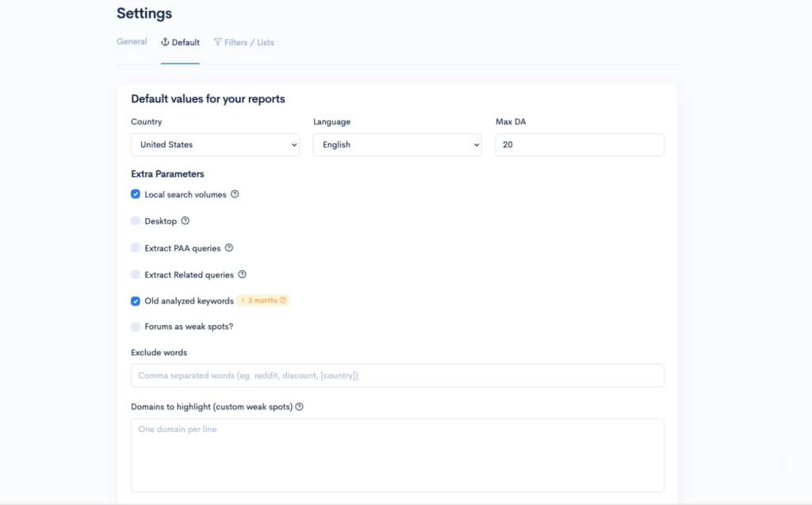Click help icon next to Domains to highlight
This screenshot has height=505, width=812.
coord(300,407)
